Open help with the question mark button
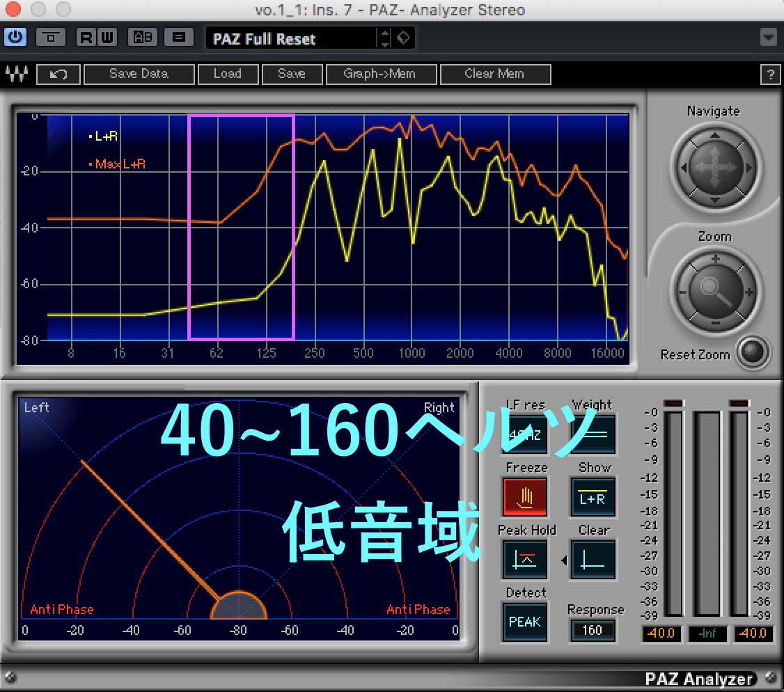Image resolution: width=784 pixels, height=692 pixels. tap(771, 75)
